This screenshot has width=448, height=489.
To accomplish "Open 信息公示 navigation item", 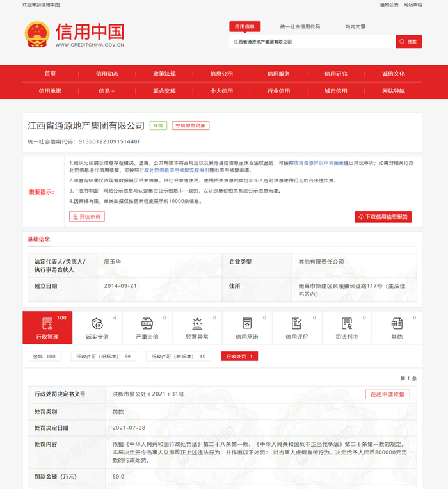I will pyautogui.click(x=221, y=74).
